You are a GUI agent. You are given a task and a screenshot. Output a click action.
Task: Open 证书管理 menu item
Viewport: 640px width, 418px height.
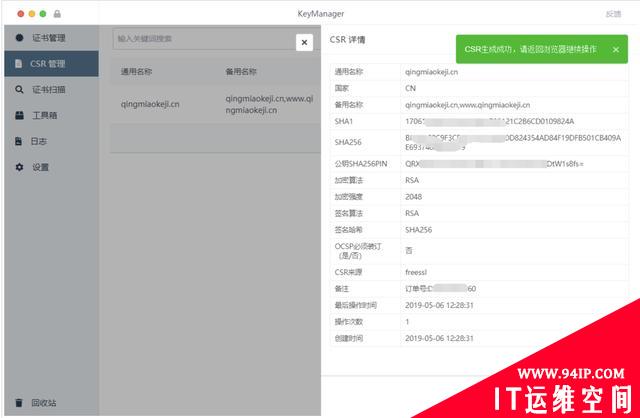pos(51,38)
